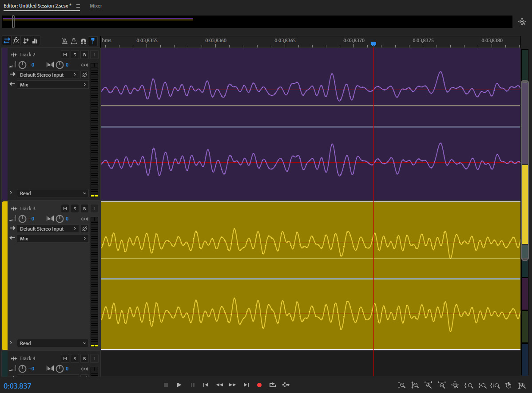Toggle the metronome icon
Screen dimensions: 532x393
click(64, 41)
